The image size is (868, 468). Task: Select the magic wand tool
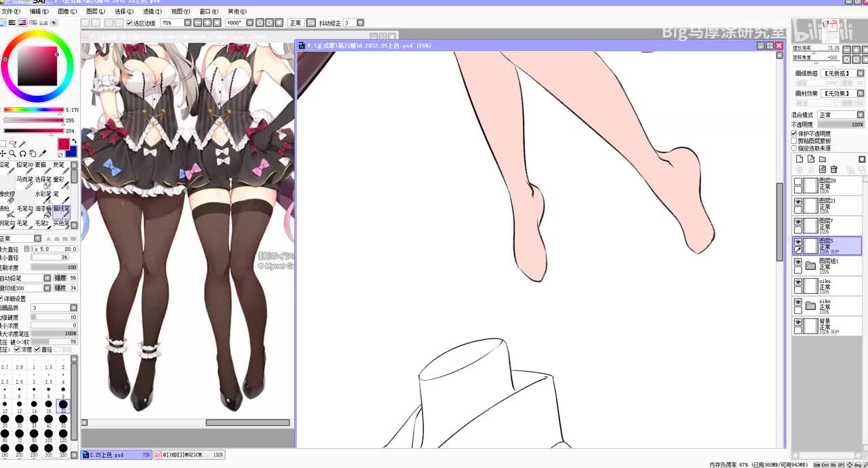pos(22,144)
